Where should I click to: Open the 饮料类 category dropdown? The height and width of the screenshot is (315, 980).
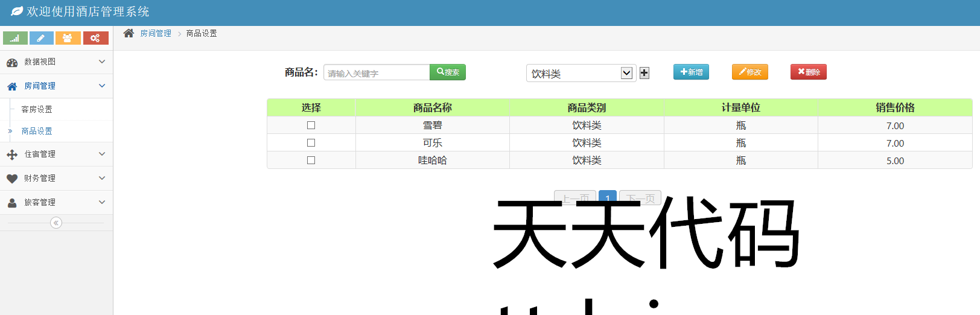tap(581, 73)
